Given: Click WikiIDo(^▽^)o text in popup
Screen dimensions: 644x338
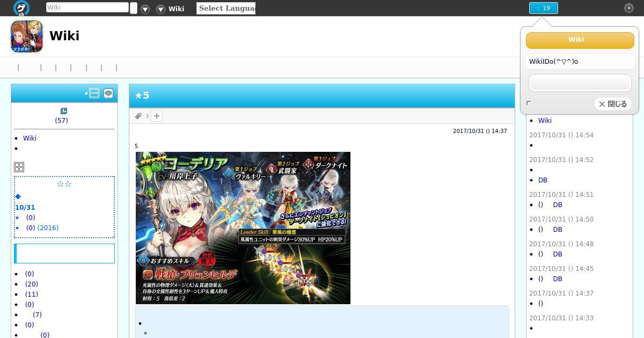Looking at the screenshot, I should tap(553, 61).
